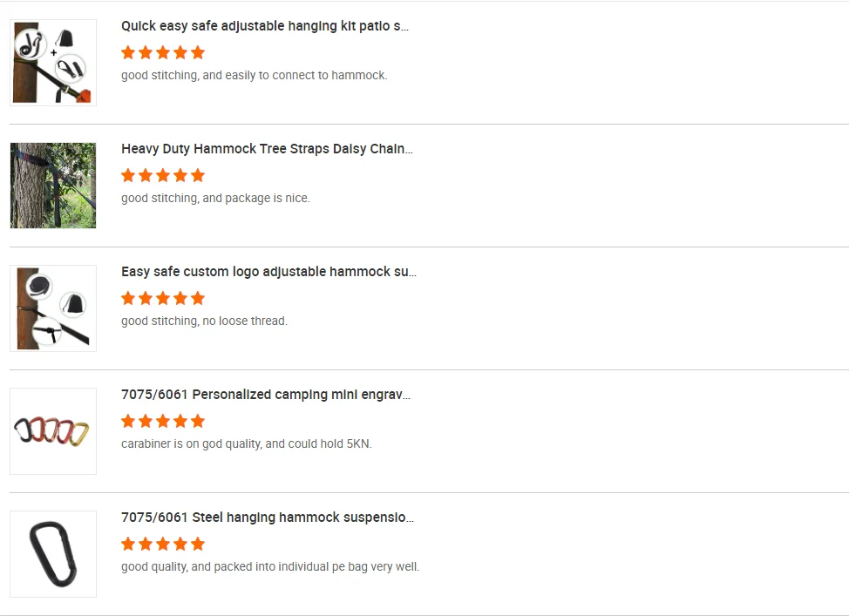The image size is (849, 616).
Task: Open the black steel carabiner thumbnail
Action: [53, 554]
